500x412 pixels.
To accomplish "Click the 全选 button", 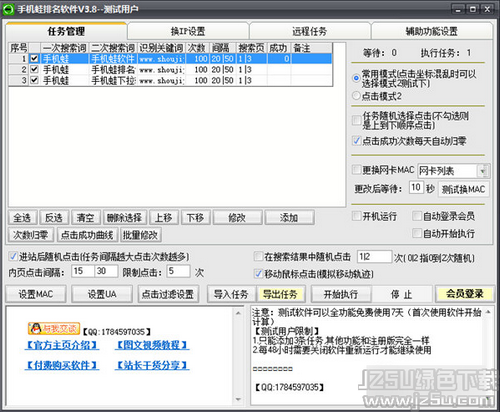I will (22, 218).
